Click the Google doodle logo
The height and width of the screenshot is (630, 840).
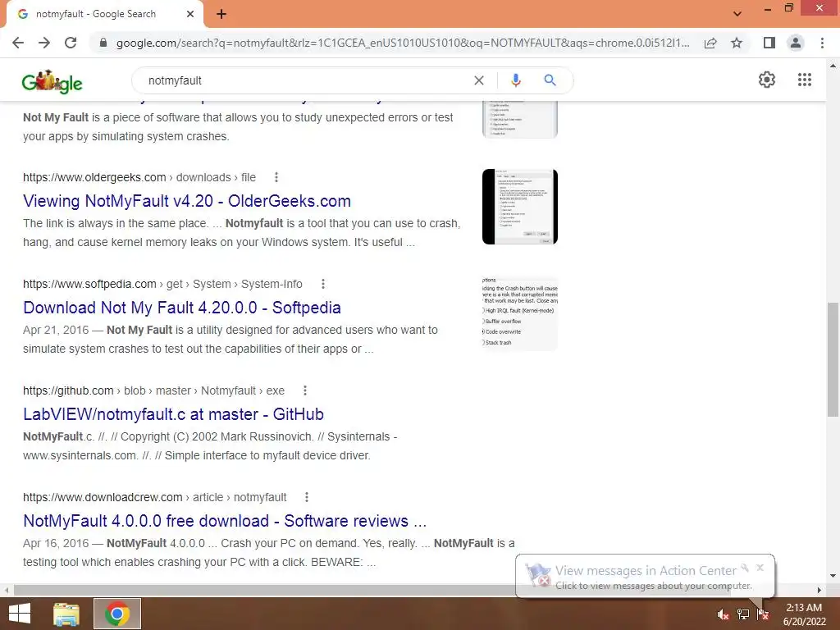click(x=52, y=82)
